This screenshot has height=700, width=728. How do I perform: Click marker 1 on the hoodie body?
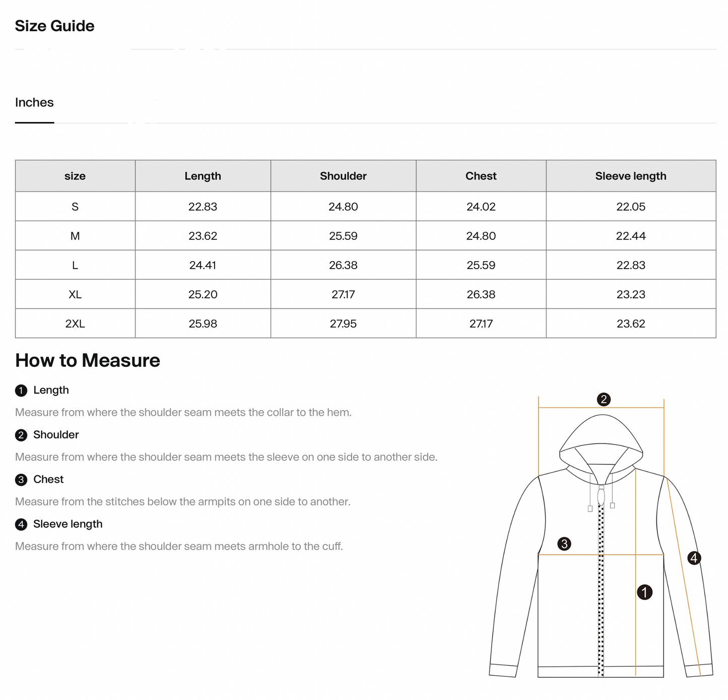[645, 592]
